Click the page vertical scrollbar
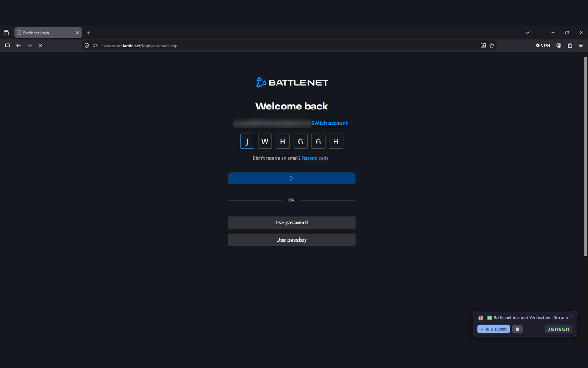The image size is (588, 368). pyautogui.click(x=585, y=156)
